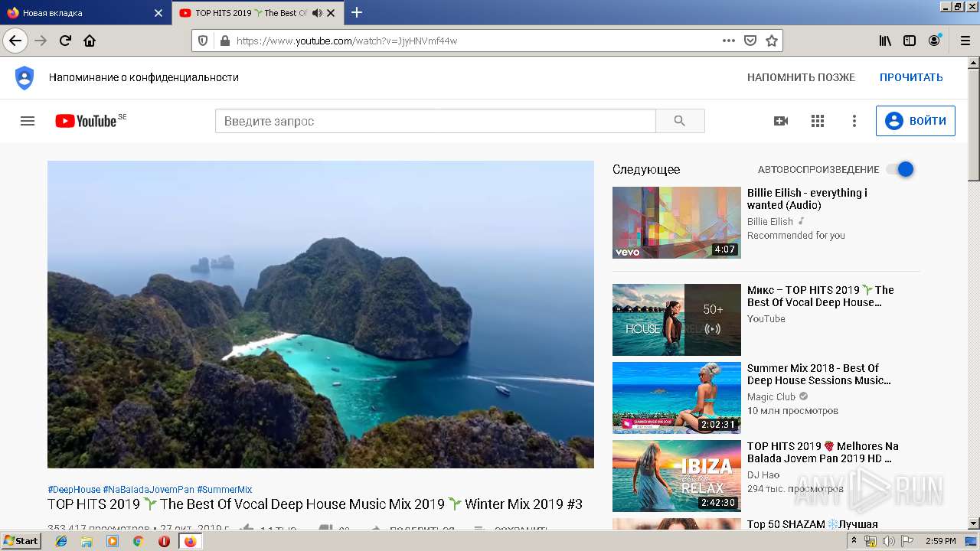Open Firefox hamburger application menu
Screen dimensions: 980x551
[x=965, y=41]
